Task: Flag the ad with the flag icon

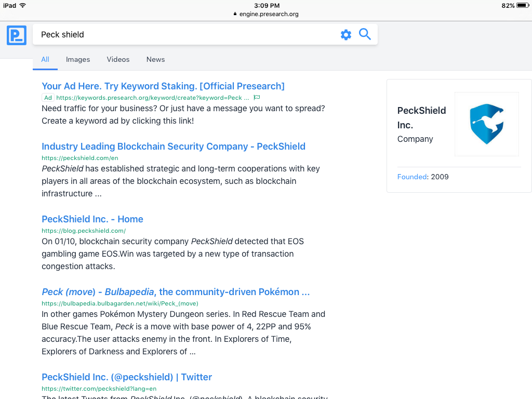Action: pyautogui.click(x=257, y=97)
